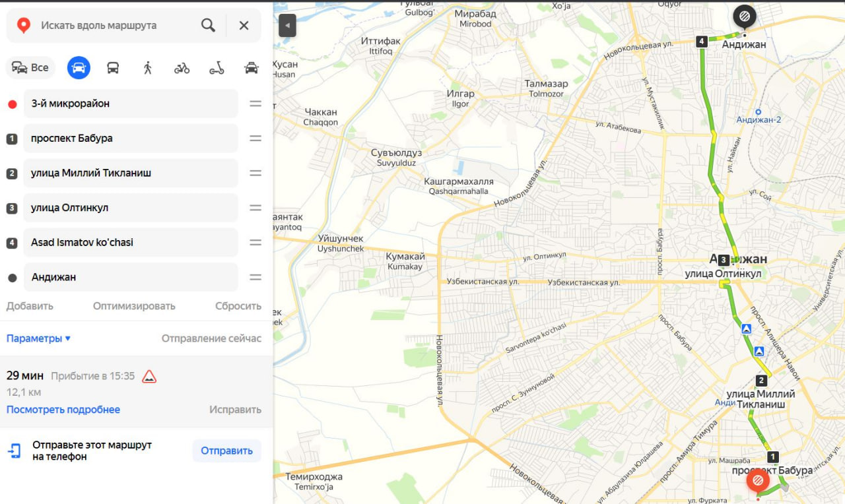This screenshot has height=504, width=845.
Task: Click the 'улица Миллий Тикланиш' waypoint field
Action: point(131,173)
